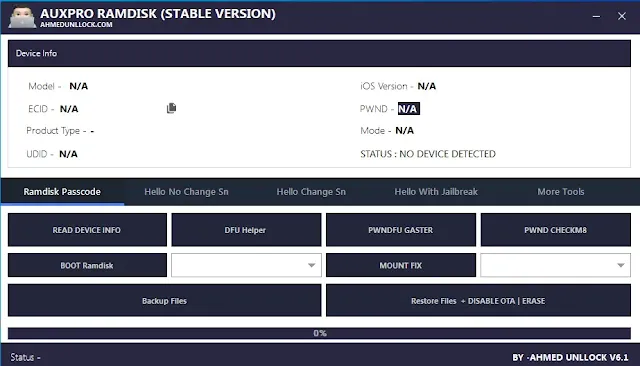Open the Hello No Change Sn tab
Viewport: 640px width, 366px height.
[186, 192]
